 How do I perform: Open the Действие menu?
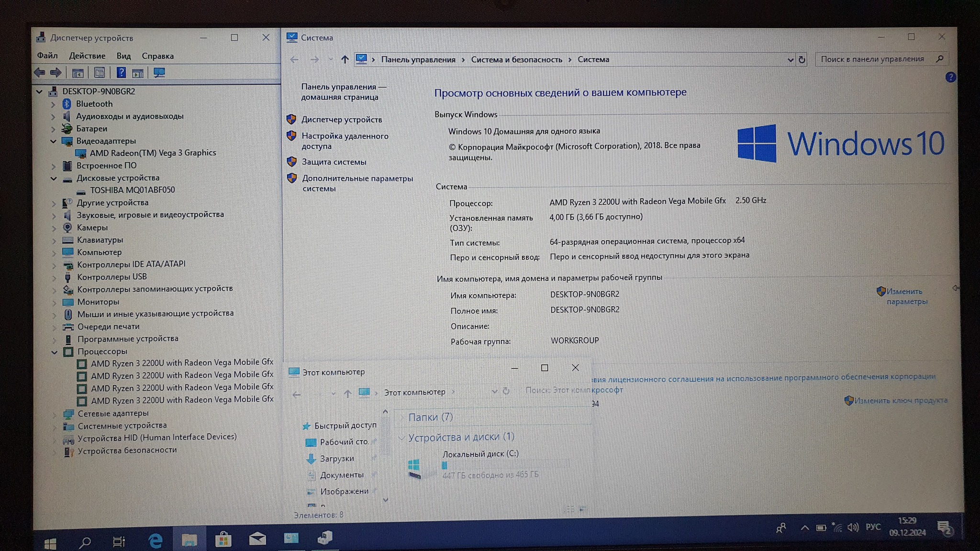coord(87,56)
